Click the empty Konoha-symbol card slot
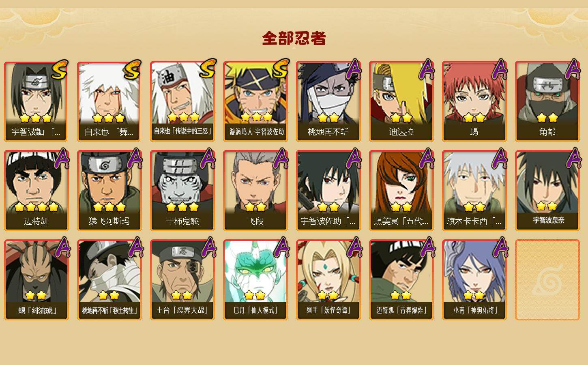This screenshot has height=365, width=588. [x=547, y=280]
